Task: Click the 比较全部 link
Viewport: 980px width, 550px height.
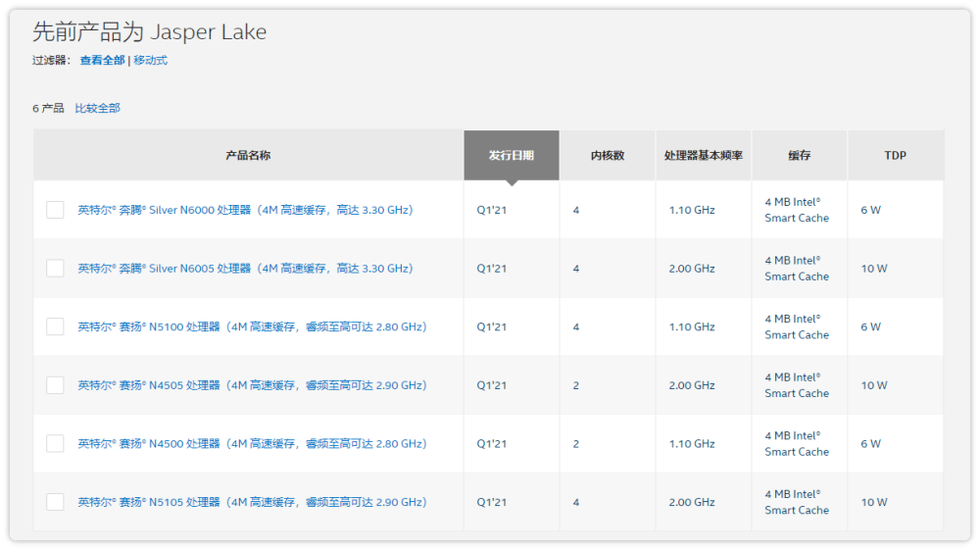Action: tap(97, 108)
